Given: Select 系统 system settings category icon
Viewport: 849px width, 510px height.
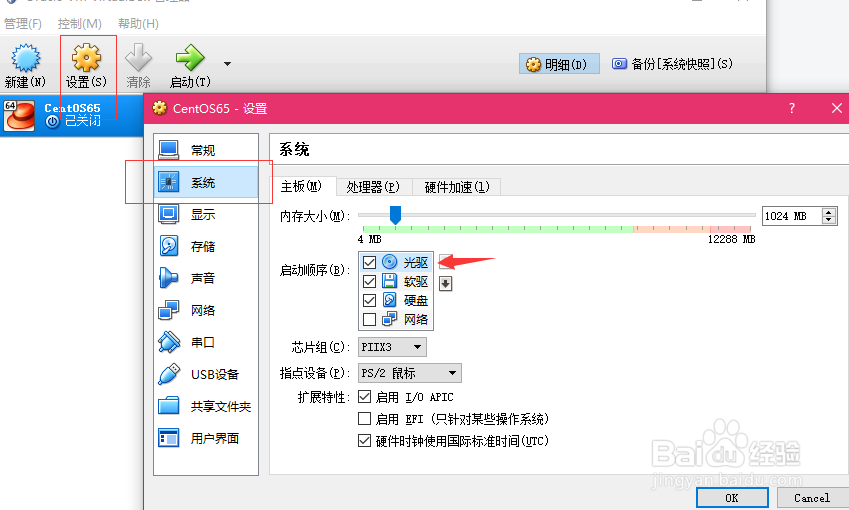Looking at the screenshot, I should (168, 182).
